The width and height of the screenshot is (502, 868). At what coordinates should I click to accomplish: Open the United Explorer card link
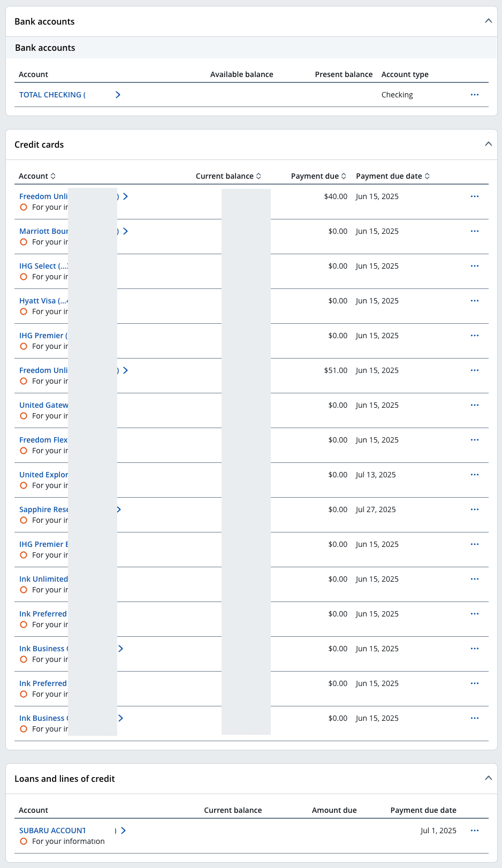(x=44, y=475)
